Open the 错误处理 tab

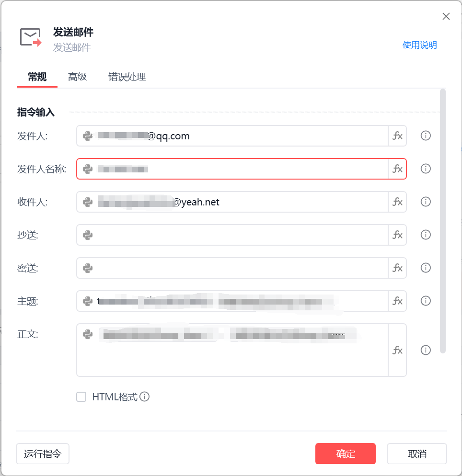click(127, 77)
